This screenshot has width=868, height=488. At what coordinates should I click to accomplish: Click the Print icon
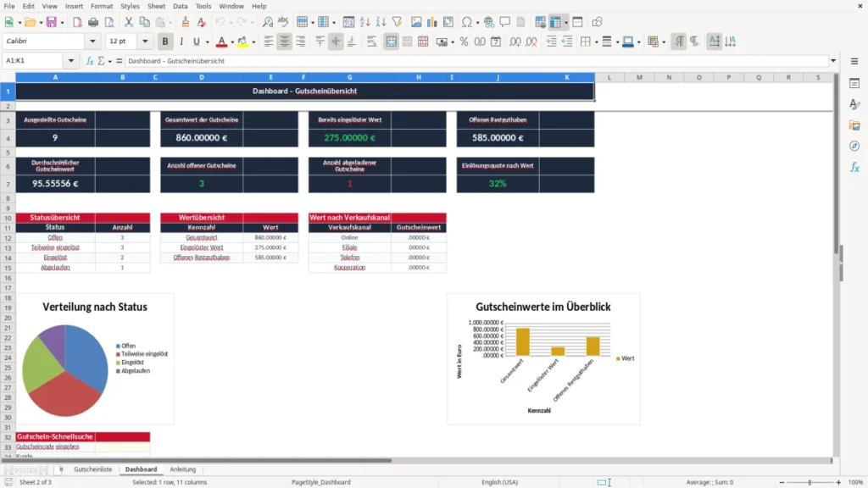tap(93, 22)
